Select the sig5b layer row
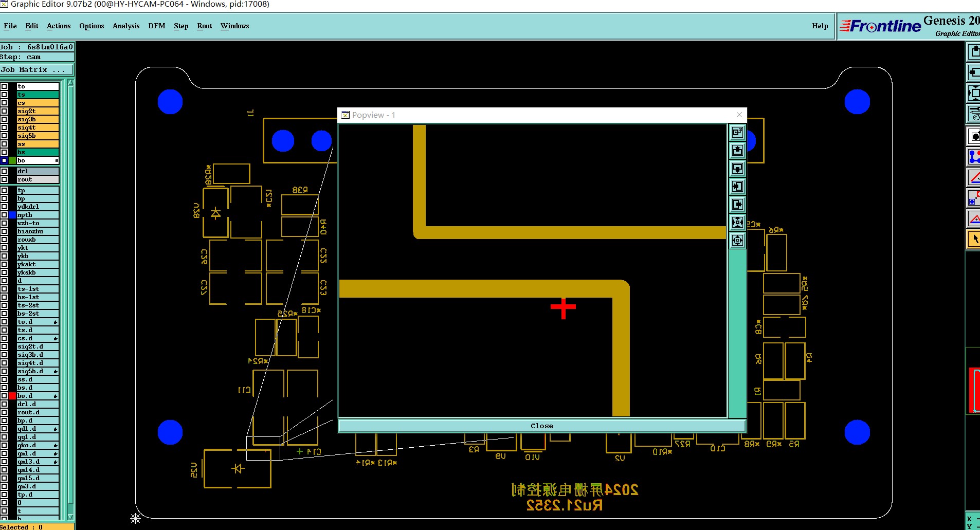980x530 pixels. click(38, 136)
